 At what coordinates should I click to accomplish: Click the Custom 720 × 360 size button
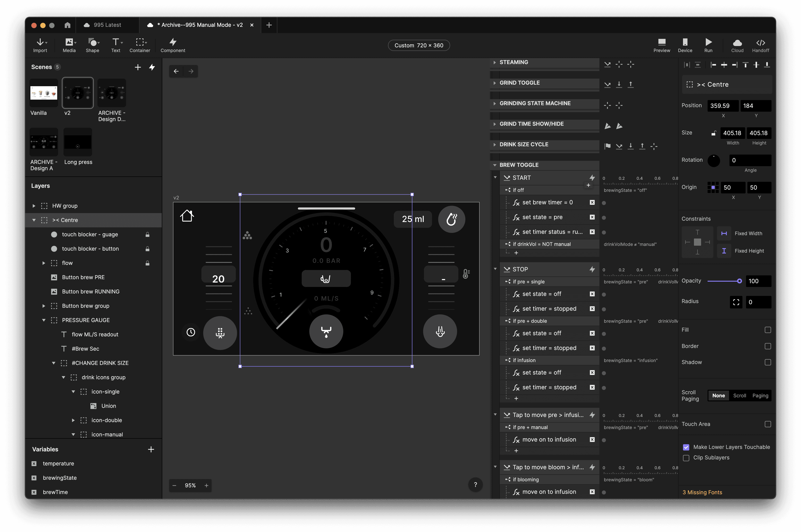[x=419, y=46]
